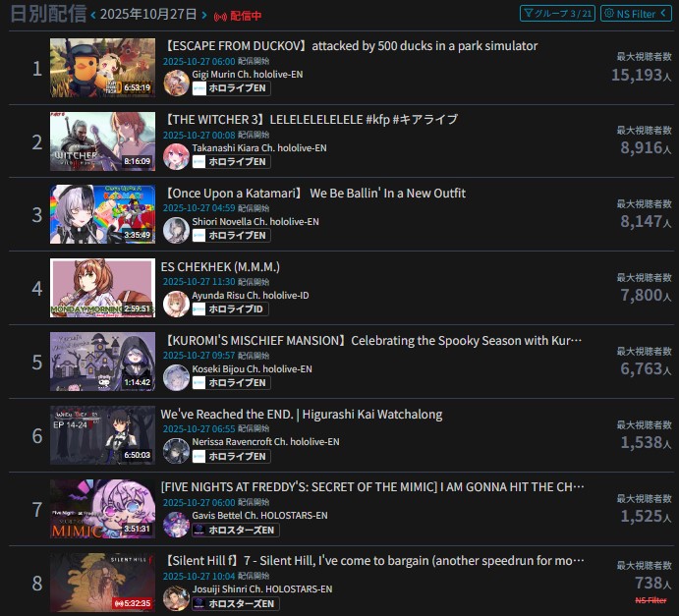Click the ホロライブID group tag
The image size is (679, 616).
230,309
